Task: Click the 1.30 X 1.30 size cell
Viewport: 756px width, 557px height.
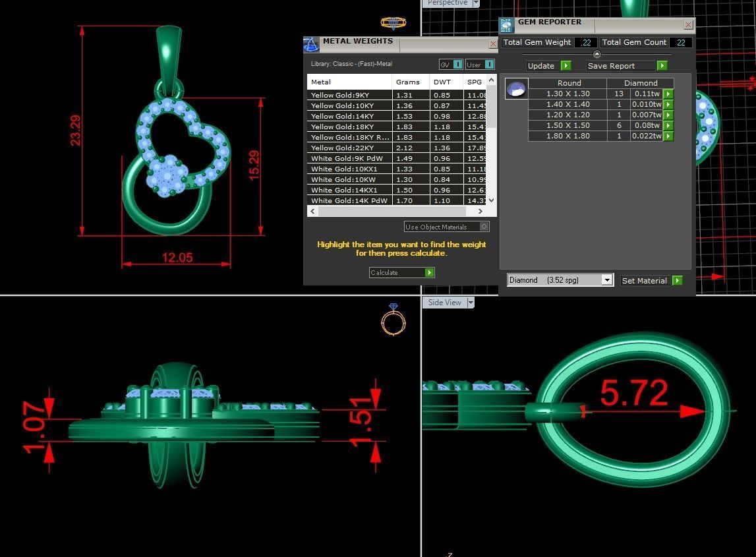Action: [x=568, y=94]
